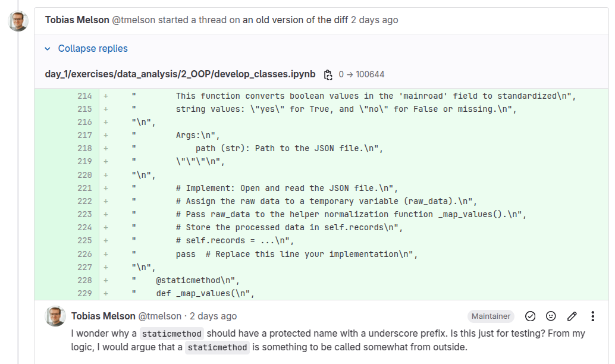Click the Tobias Melson name in the comment
This screenshot has width=615, height=364.
[x=103, y=316]
